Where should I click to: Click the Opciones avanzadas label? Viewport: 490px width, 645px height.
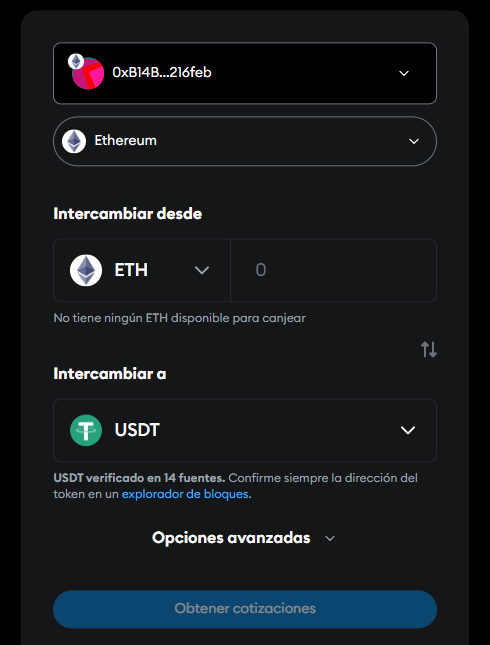[x=231, y=538]
